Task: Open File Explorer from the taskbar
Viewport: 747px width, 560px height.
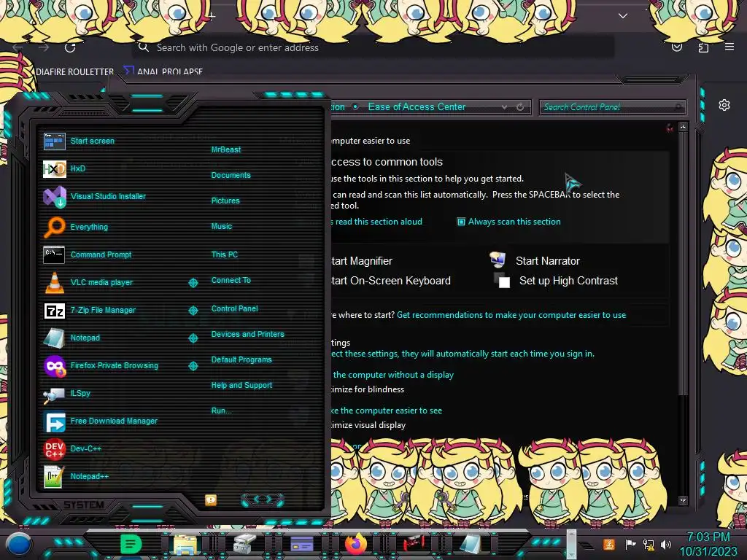Action: click(x=185, y=545)
